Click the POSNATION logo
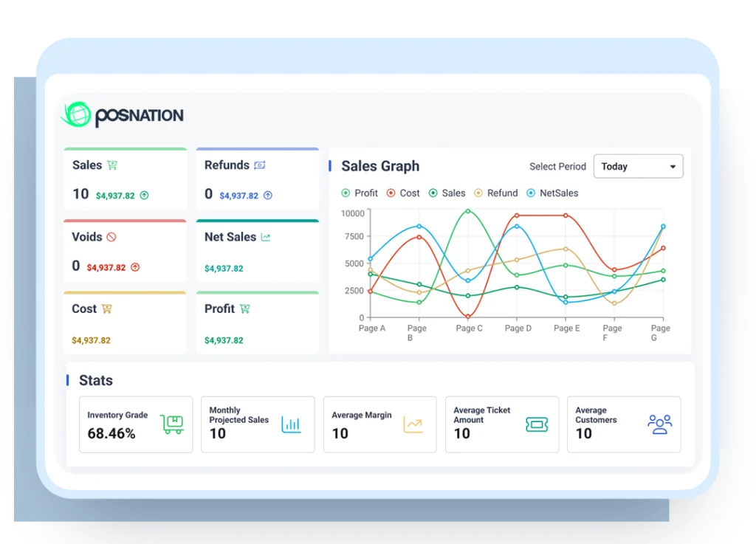The image size is (756, 544). coord(123,114)
